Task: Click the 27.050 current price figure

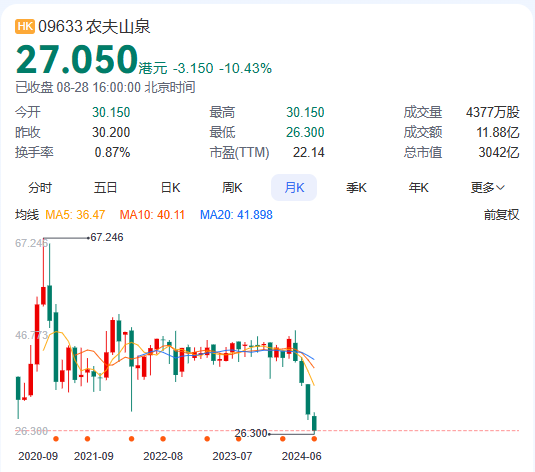Action: pos(77,59)
